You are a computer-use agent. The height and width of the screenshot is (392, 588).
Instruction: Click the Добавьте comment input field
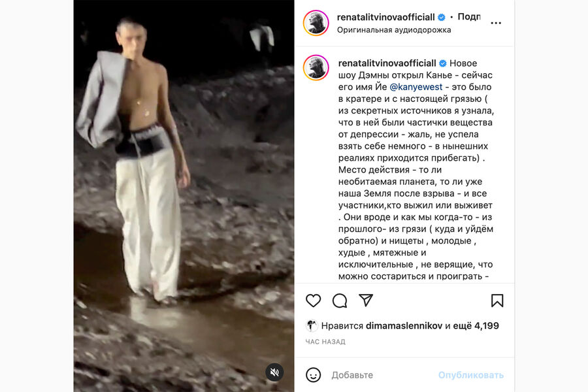[x=382, y=375]
